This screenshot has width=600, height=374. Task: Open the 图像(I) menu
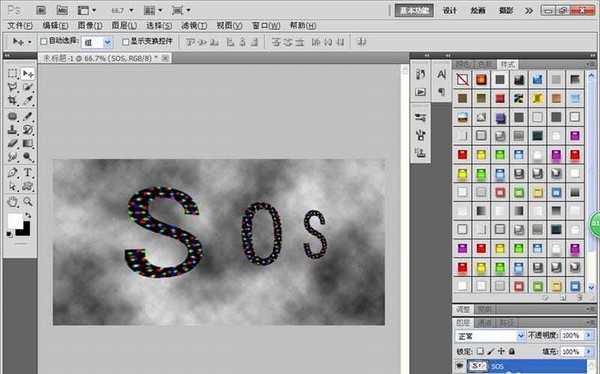coord(90,26)
